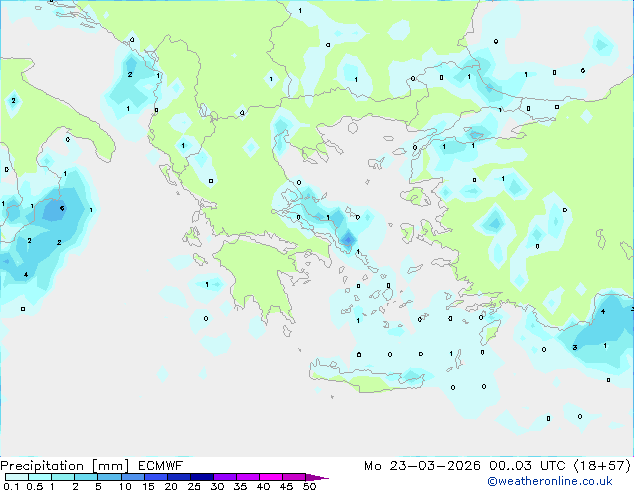This screenshot has height=490, width=634.
Task: Click the "0.5" legend scale label
Action: [x=34, y=486]
